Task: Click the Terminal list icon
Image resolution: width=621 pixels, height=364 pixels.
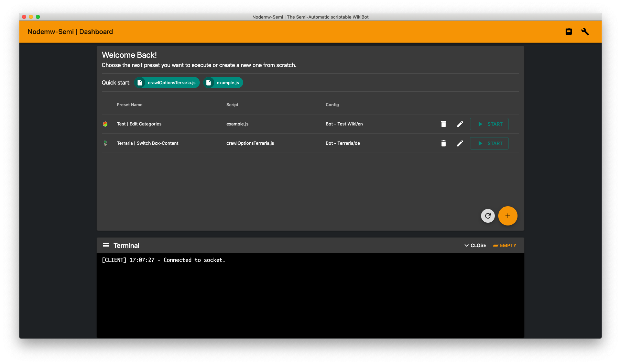Action: click(x=106, y=245)
